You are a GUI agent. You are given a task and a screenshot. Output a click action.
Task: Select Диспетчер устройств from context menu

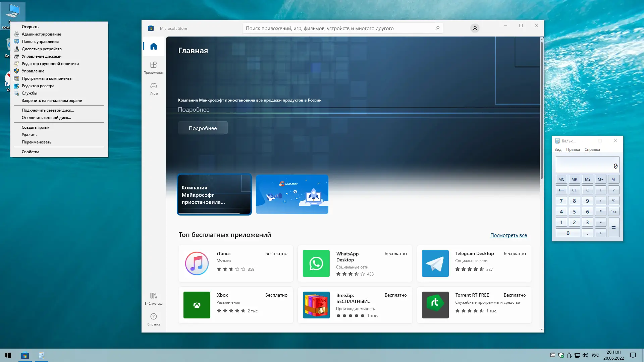[42, 49]
